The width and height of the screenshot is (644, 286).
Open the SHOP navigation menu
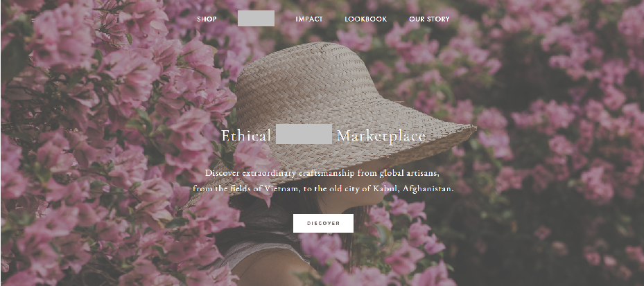tap(207, 19)
